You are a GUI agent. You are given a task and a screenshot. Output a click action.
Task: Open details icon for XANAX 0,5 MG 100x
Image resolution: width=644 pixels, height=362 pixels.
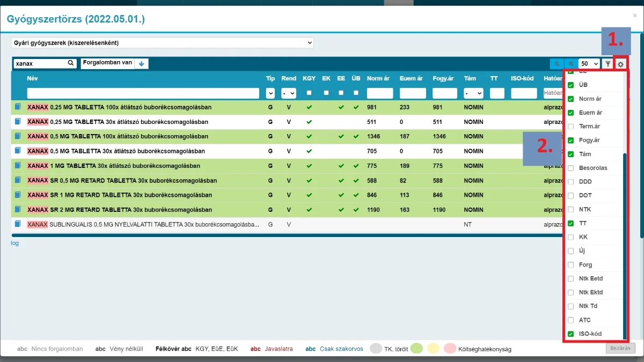tap(18, 136)
